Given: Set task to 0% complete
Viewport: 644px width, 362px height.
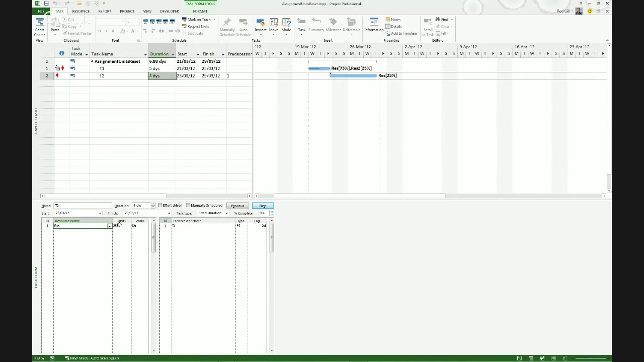Looking at the screenshot, I should (145, 22).
